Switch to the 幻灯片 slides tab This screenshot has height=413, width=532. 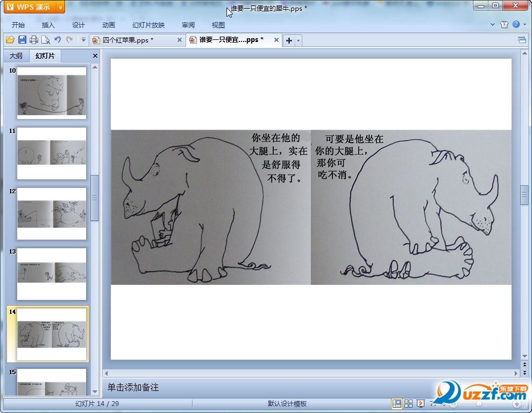[x=45, y=55]
